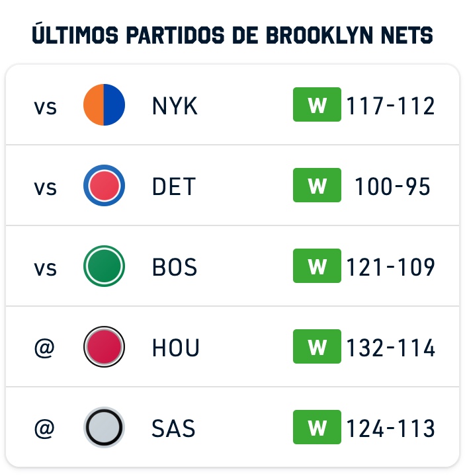Click the red and blue DET team icon
Image resolution: width=467 pixels, height=476 pixels.
(x=104, y=186)
